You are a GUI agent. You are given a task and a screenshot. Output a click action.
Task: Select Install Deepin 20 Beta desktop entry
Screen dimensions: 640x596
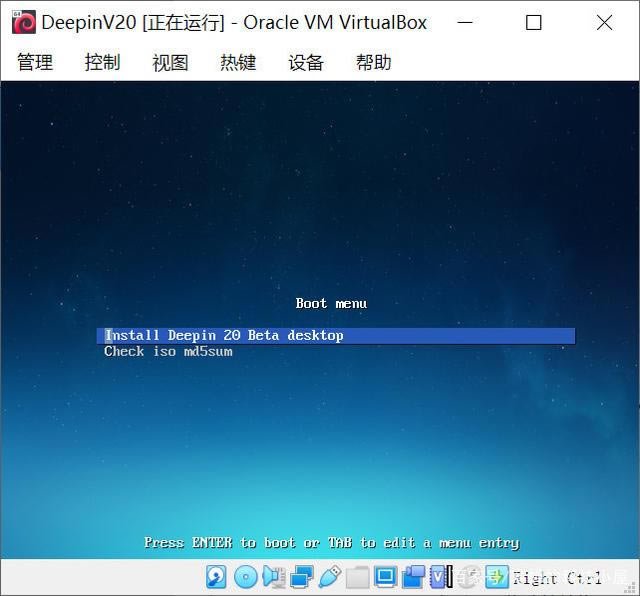tap(336, 336)
